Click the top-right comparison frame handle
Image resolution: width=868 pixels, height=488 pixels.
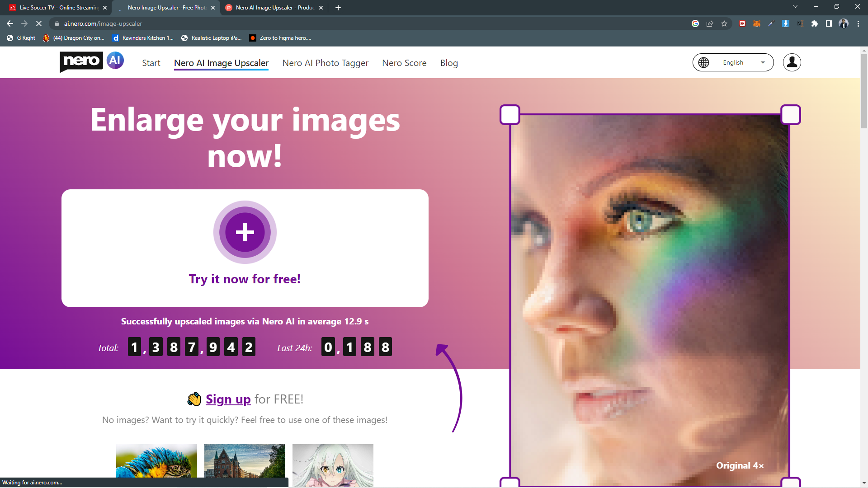click(791, 114)
